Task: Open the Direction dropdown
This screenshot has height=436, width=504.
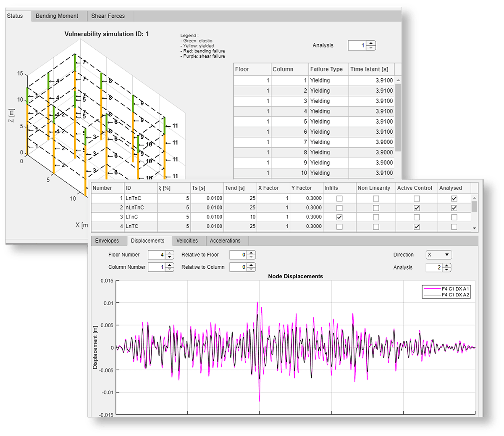Action: [439, 255]
